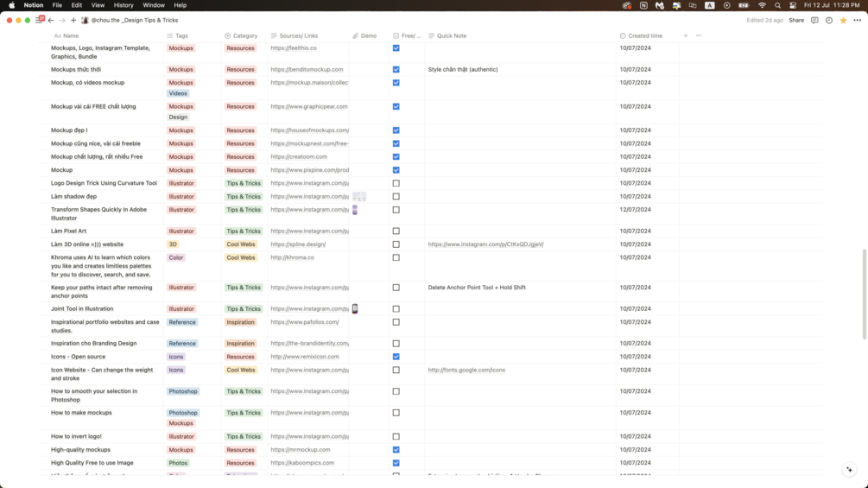Screen dimensions: 868x488
Task: Open the benditomockup.com link
Action: (307, 70)
